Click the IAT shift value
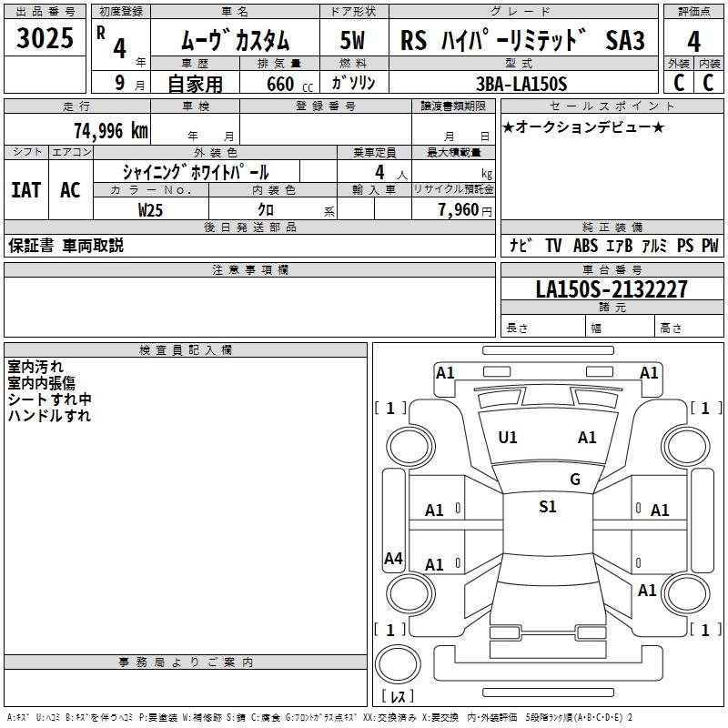This screenshot has width=728, height=728. pos(26,190)
